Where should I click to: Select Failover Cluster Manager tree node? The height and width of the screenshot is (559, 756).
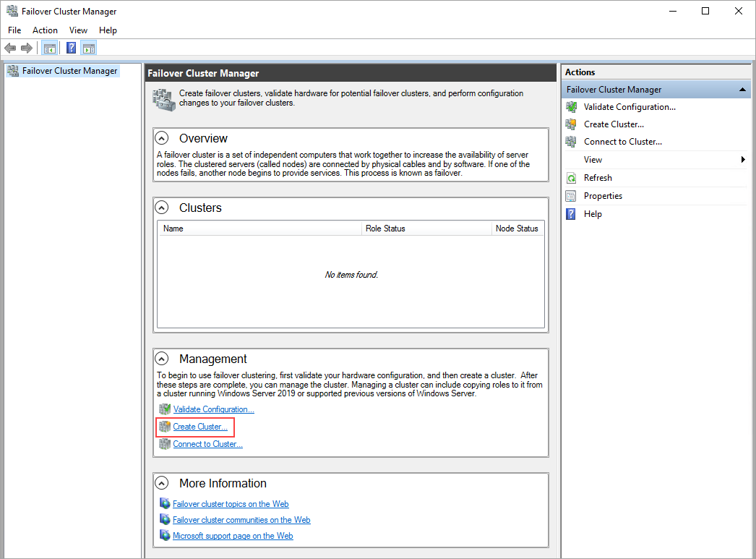click(x=69, y=71)
